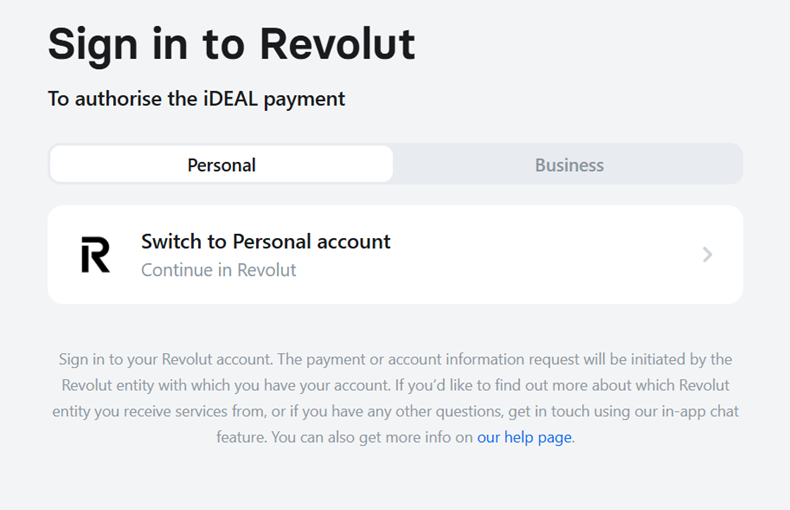Click the right chevron arrow on account card
Viewport: 790px width, 510px height.
pos(707,255)
